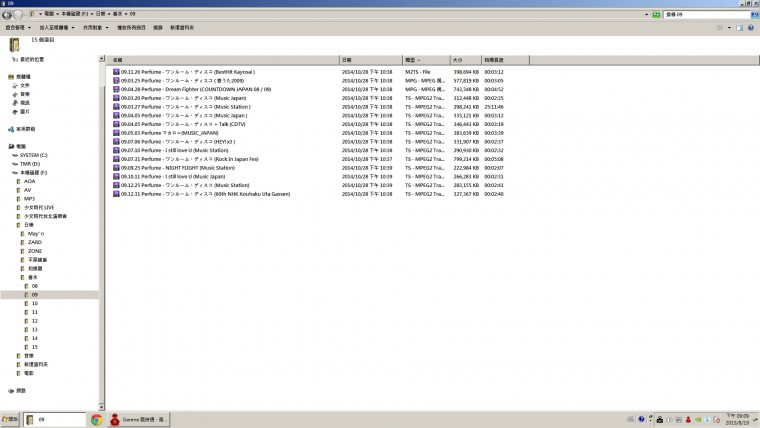The width and height of the screenshot is (760, 428).
Task: Click the sidebar scrollbar down arrow
Action: (x=101, y=407)
